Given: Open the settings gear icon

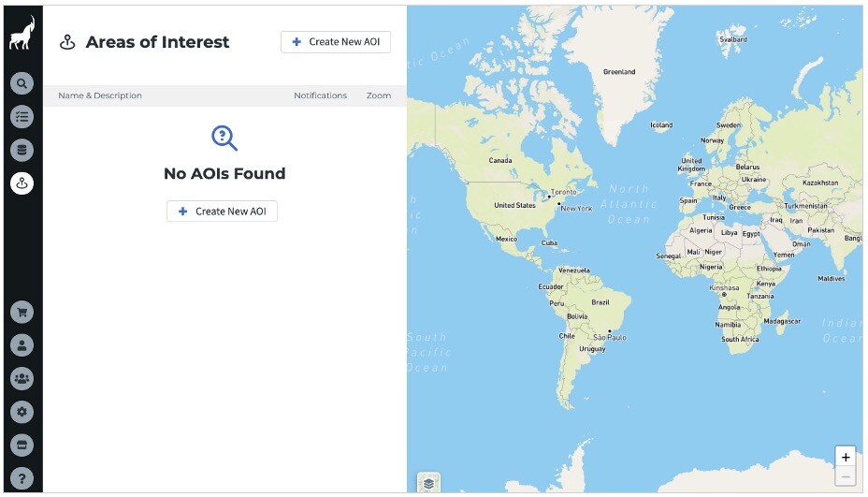Looking at the screenshot, I should click(22, 412).
